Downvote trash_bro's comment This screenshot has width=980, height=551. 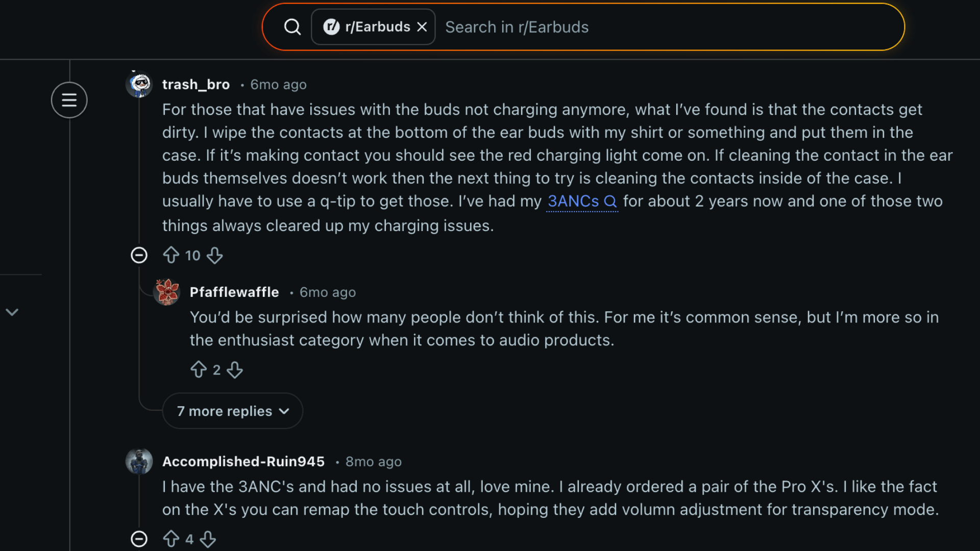pos(214,255)
